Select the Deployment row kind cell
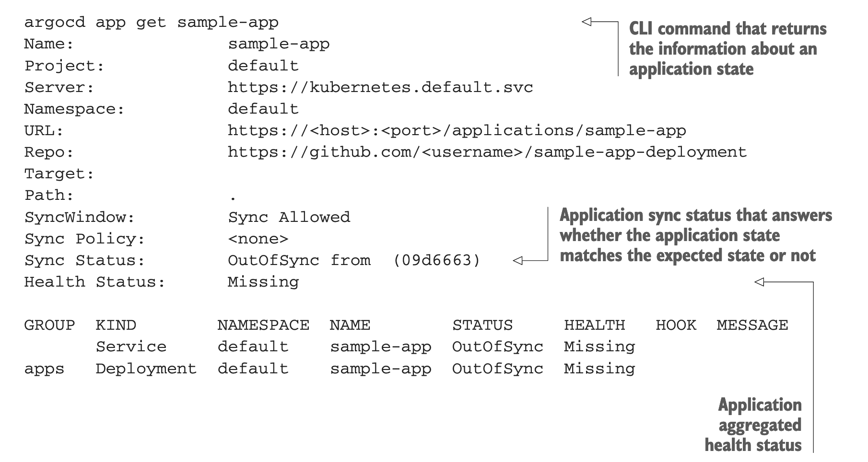The height and width of the screenshot is (462, 868). coord(146,369)
